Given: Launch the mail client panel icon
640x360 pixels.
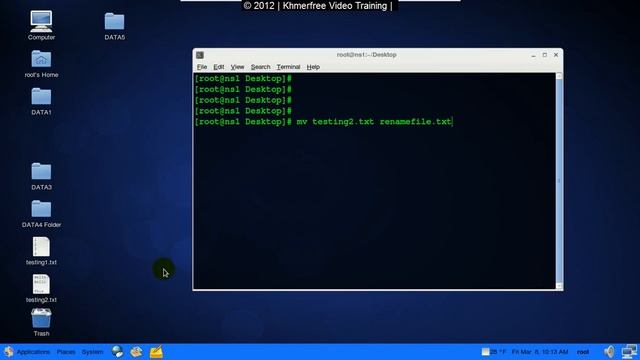Looking at the screenshot, I should [136, 351].
